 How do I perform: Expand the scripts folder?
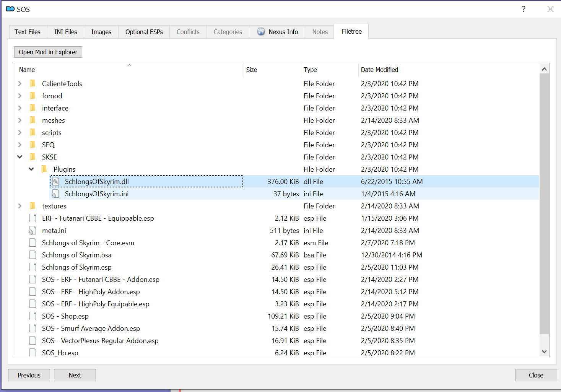click(x=20, y=132)
